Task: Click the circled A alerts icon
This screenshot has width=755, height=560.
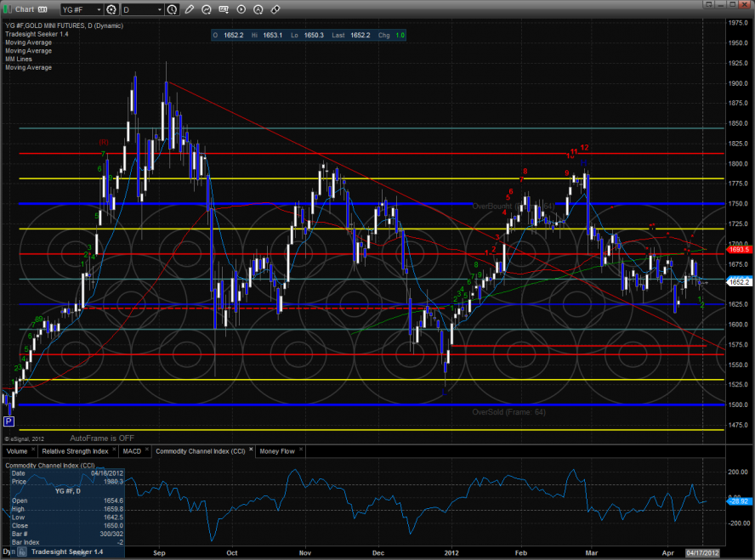Action: 258,10
